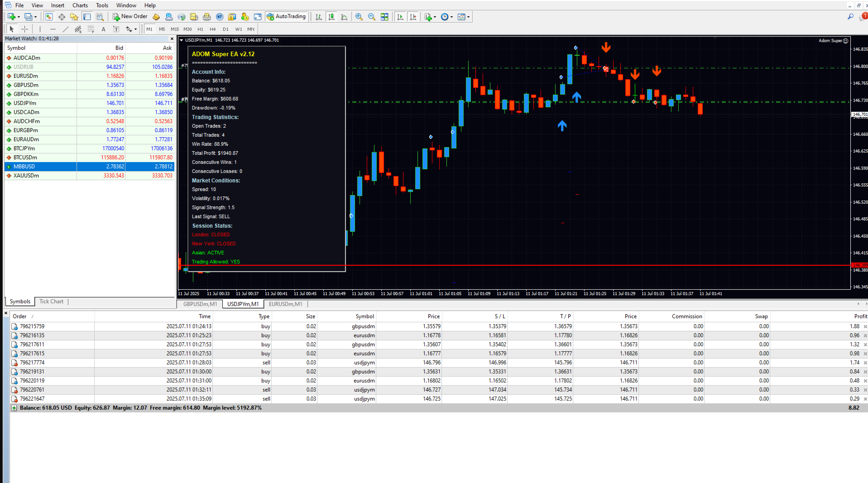Set timeframe to H1
Viewport: 868px width, 483px height.
[x=200, y=29]
